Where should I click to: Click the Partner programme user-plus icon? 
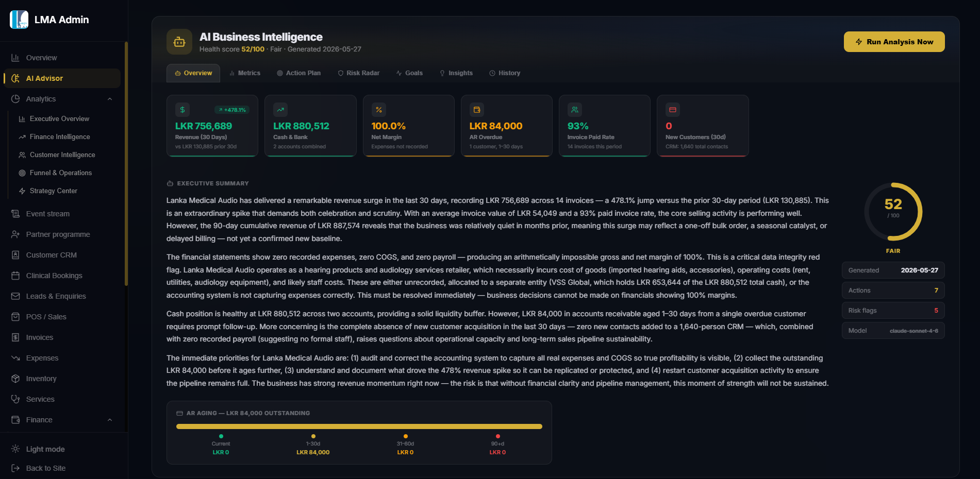[x=15, y=234]
